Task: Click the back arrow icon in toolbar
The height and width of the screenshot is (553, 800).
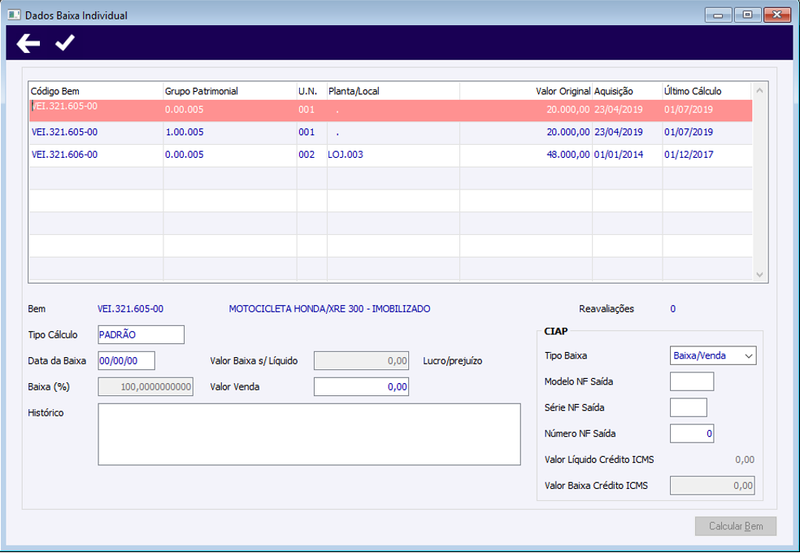Action: tap(28, 43)
